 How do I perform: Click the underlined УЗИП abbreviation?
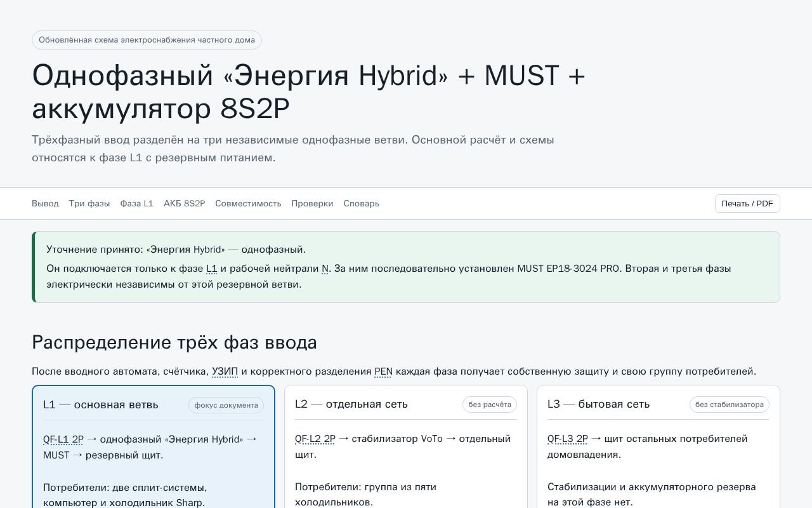225,371
